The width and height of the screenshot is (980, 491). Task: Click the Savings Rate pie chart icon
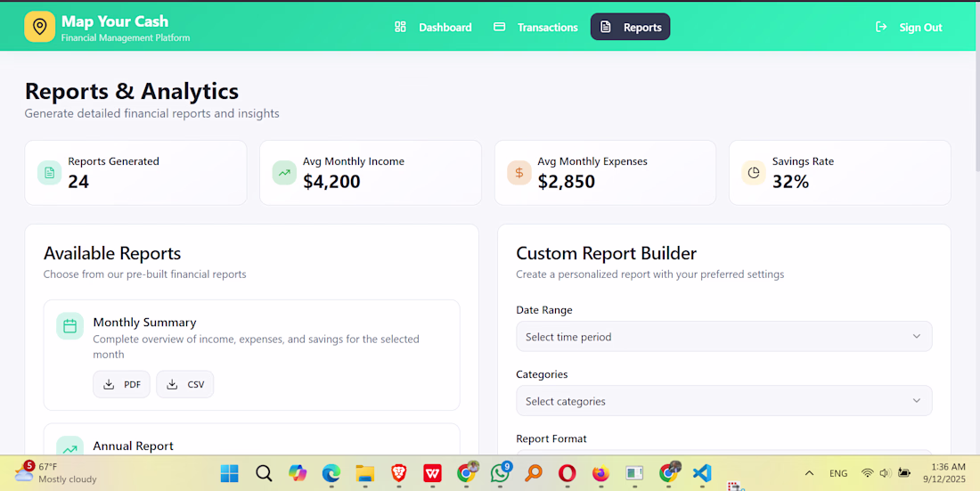click(754, 173)
